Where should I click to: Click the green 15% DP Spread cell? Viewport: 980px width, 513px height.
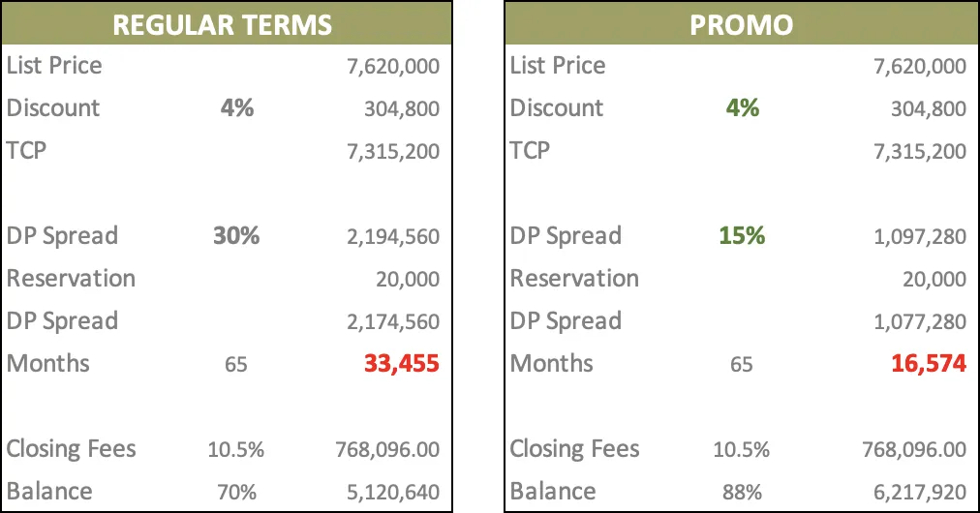(x=742, y=235)
